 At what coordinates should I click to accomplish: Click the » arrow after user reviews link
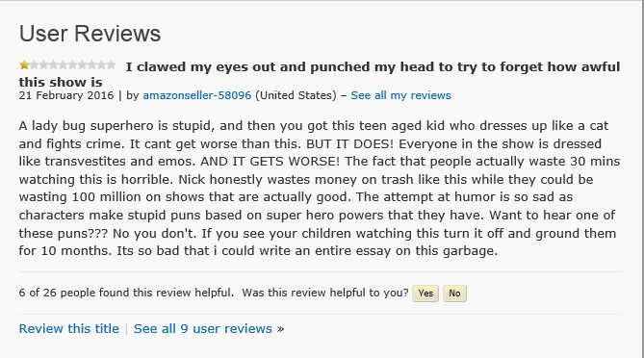pos(280,329)
